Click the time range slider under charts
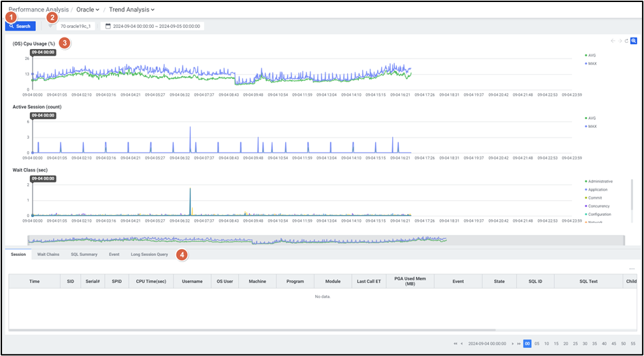 325,240
